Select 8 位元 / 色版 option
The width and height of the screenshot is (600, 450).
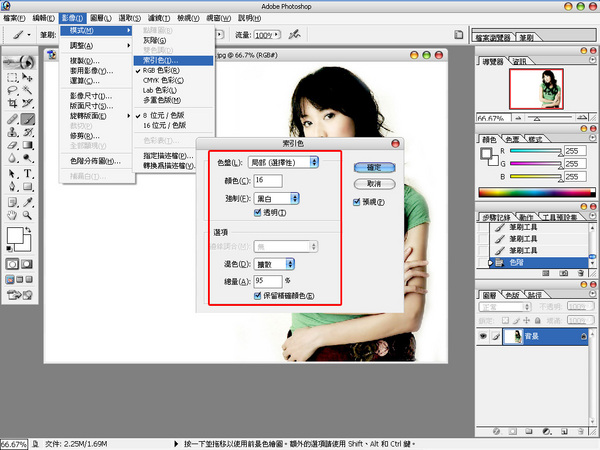point(164,115)
